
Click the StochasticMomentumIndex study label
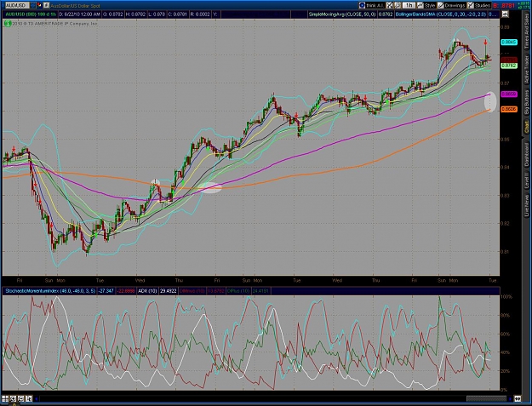50,291
